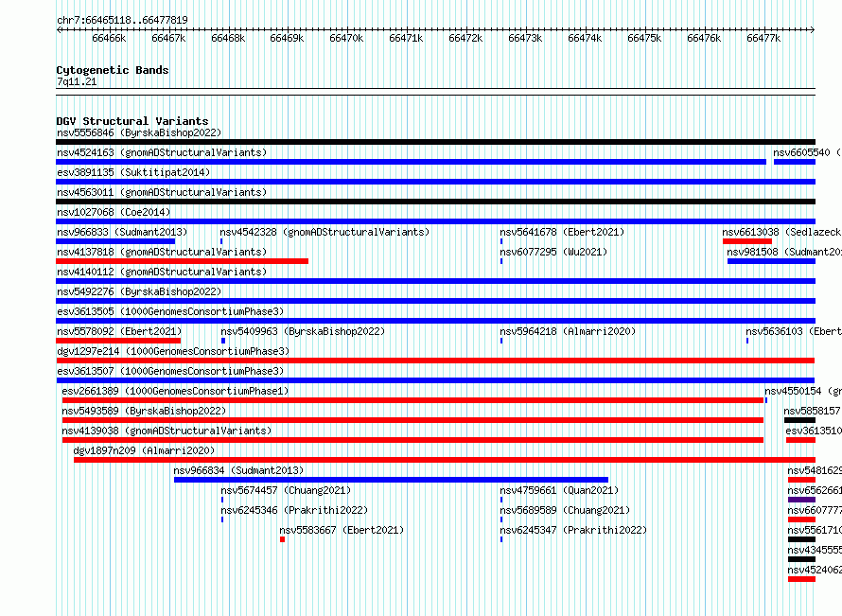Click the 66475k ruler mark
This screenshot has width=842, height=616.
pyautogui.click(x=645, y=38)
